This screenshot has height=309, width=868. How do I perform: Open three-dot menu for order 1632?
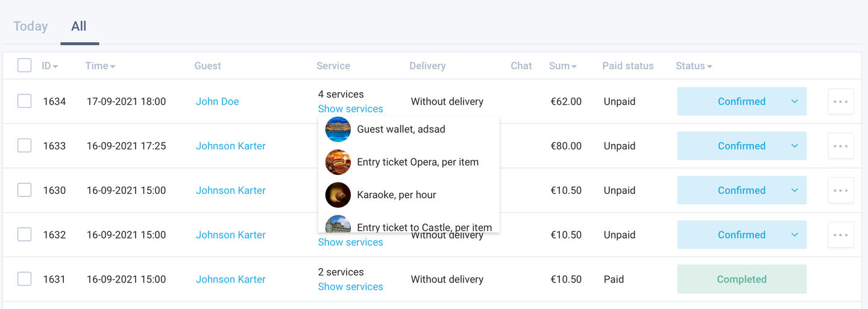[x=841, y=235]
